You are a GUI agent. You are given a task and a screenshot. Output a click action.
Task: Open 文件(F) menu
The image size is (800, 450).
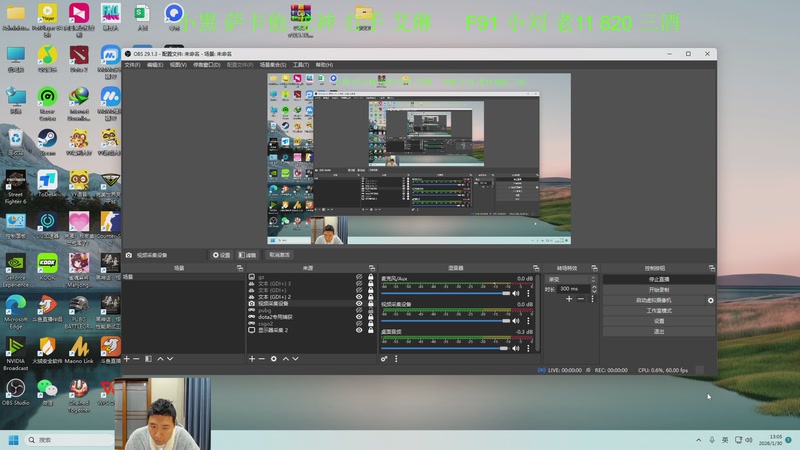coord(132,65)
